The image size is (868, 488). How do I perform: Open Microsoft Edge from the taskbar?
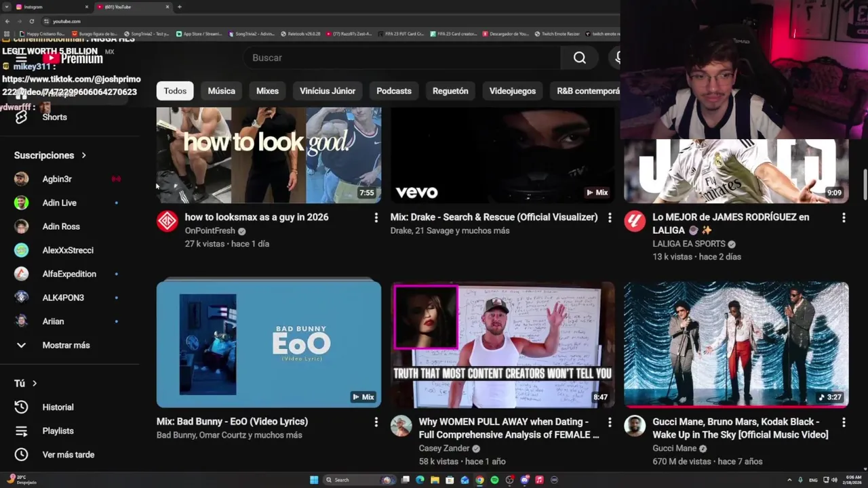pos(420,480)
